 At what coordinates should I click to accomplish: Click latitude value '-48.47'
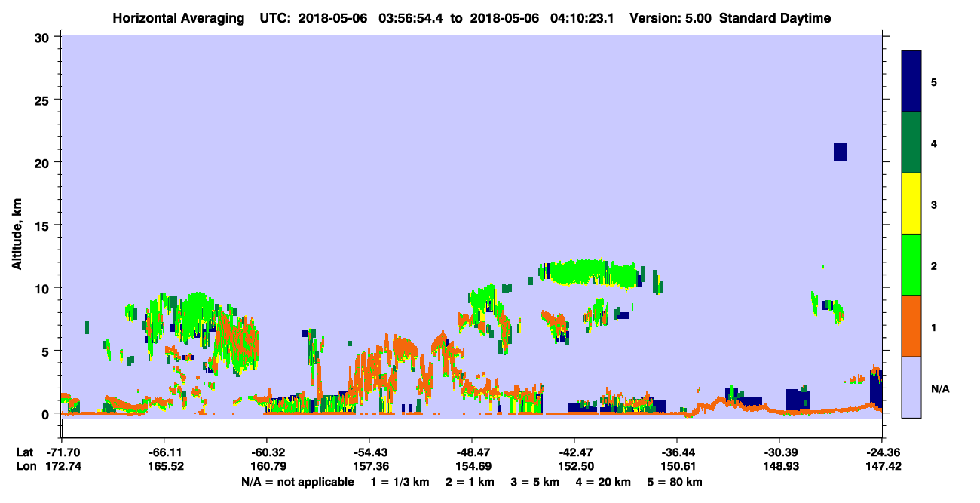[x=471, y=452]
